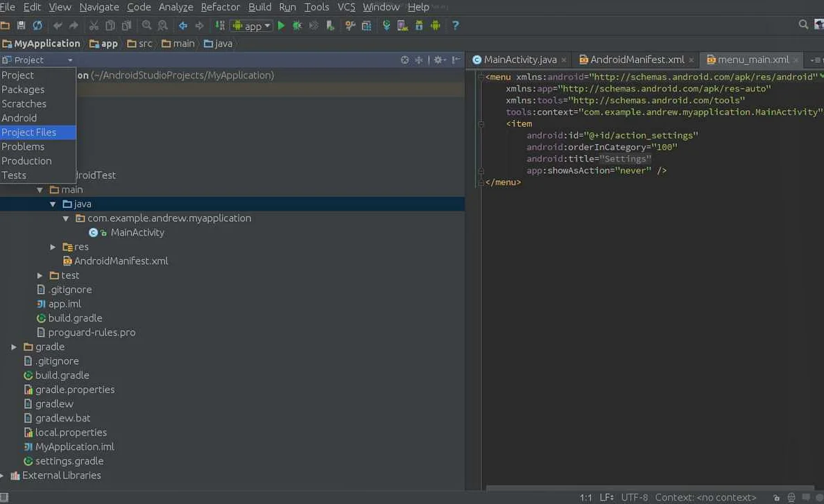Click the MyApplication breadcrumb

pos(42,44)
